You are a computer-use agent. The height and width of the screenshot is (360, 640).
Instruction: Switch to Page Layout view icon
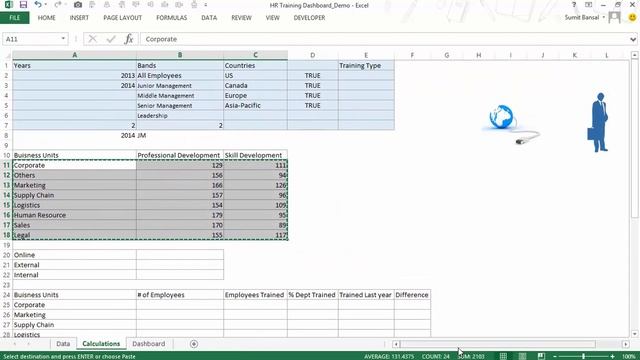522,356
